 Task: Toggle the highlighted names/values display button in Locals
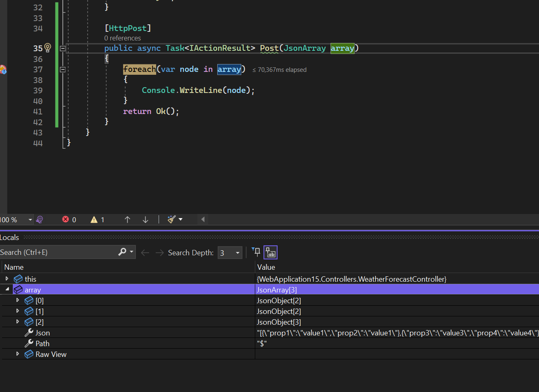271,252
